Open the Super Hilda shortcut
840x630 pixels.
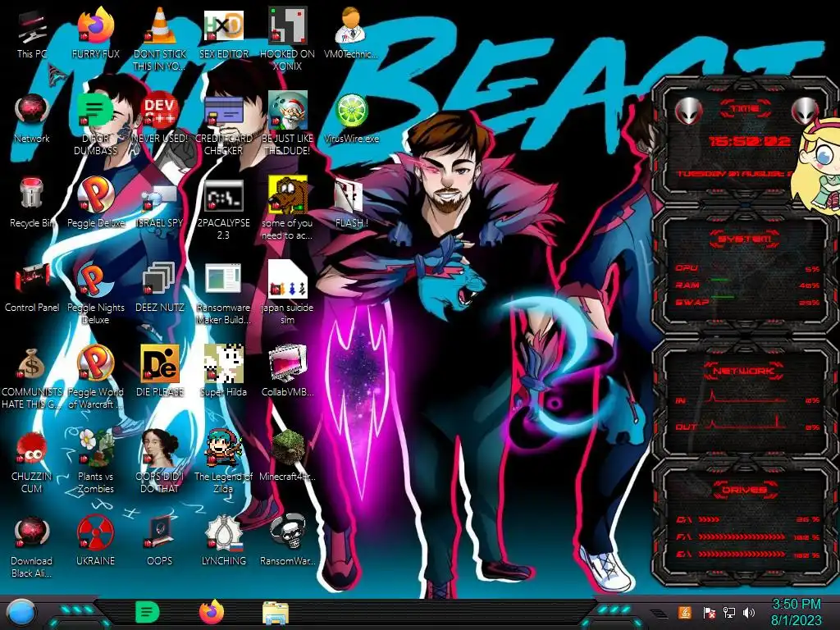click(x=223, y=371)
